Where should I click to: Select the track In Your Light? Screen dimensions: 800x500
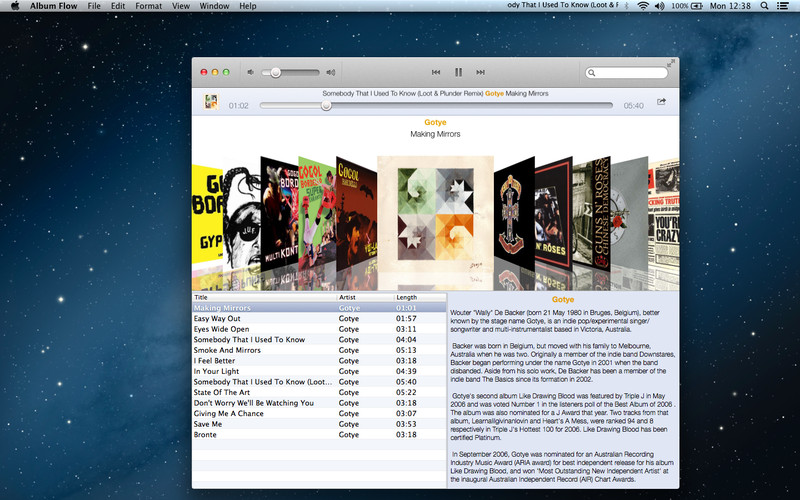[x=319, y=371]
